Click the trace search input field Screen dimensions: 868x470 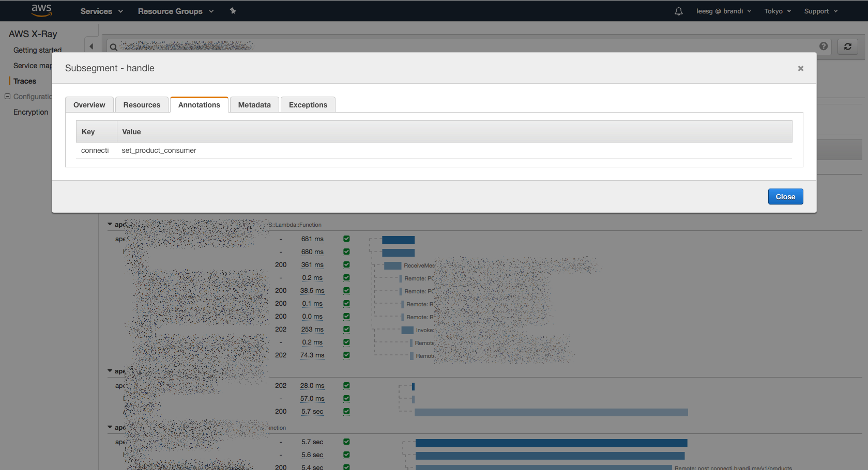[465, 46]
